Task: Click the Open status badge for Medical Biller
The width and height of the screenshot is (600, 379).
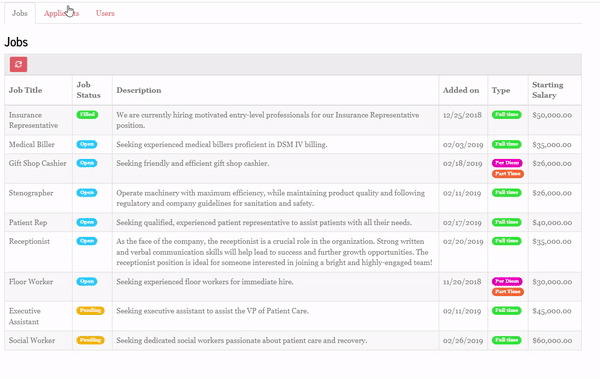Action: [87, 144]
